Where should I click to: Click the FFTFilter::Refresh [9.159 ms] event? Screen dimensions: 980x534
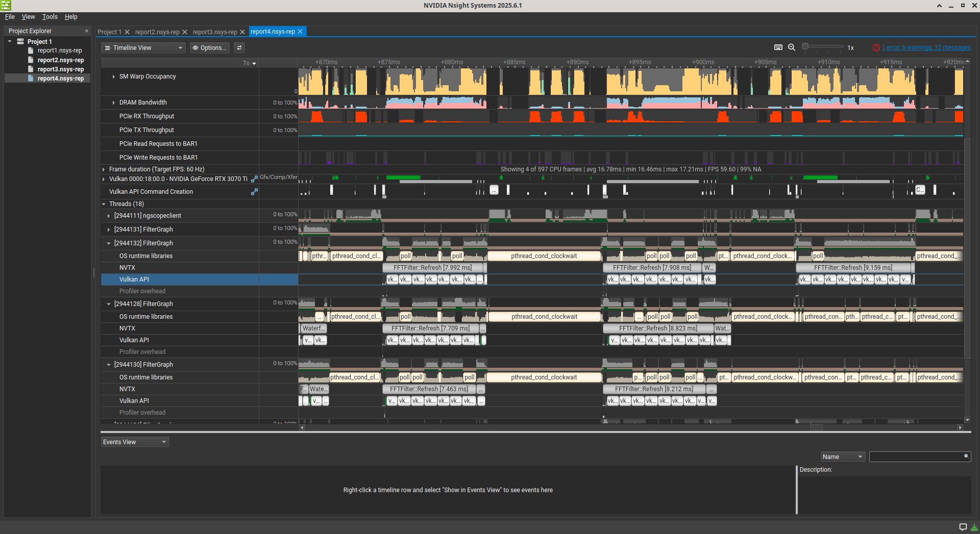coord(853,268)
